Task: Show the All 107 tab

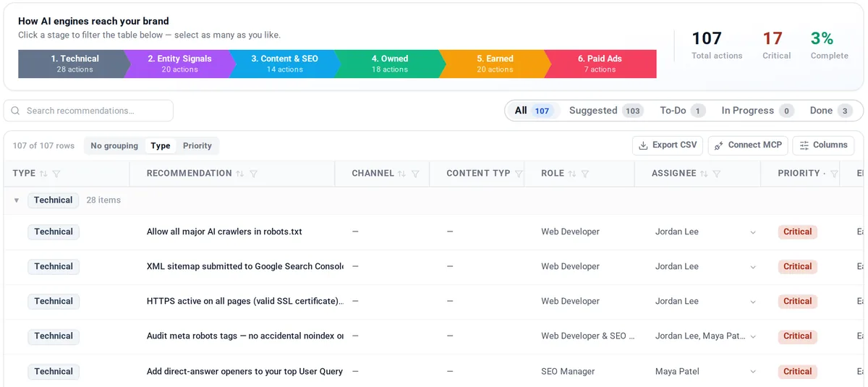Action: [532, 111]
